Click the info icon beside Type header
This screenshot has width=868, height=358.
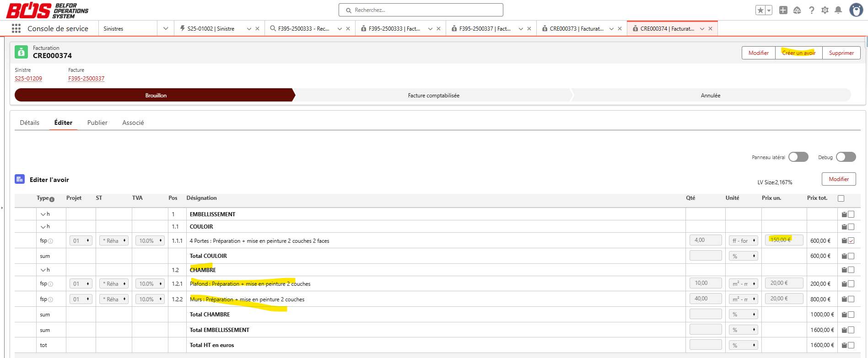(52, 199)
